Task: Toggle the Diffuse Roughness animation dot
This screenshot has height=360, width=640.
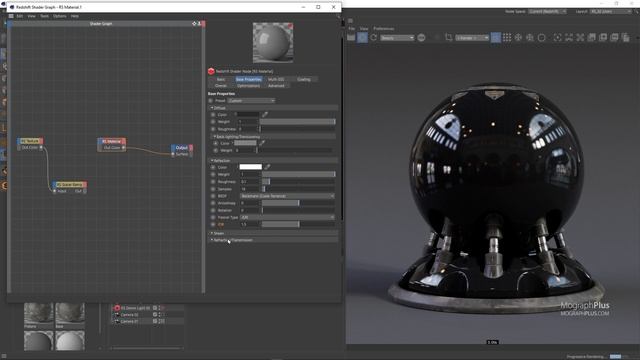Action: pos(213,129)
